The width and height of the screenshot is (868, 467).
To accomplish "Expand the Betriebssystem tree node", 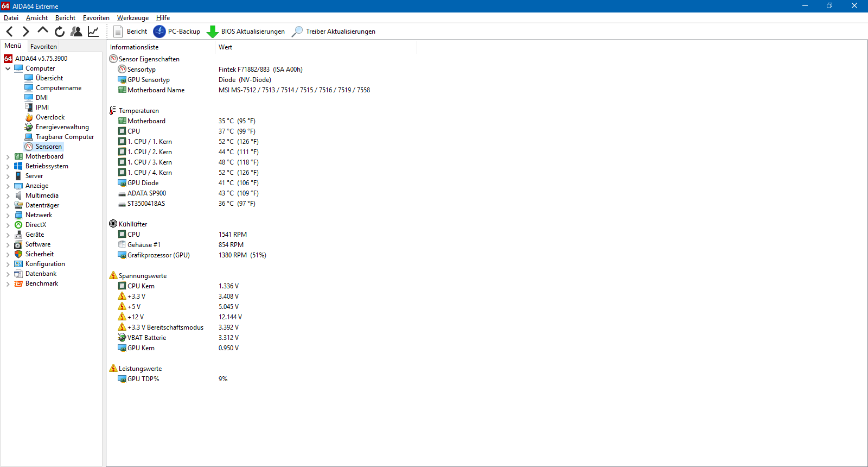I will 8,166.
